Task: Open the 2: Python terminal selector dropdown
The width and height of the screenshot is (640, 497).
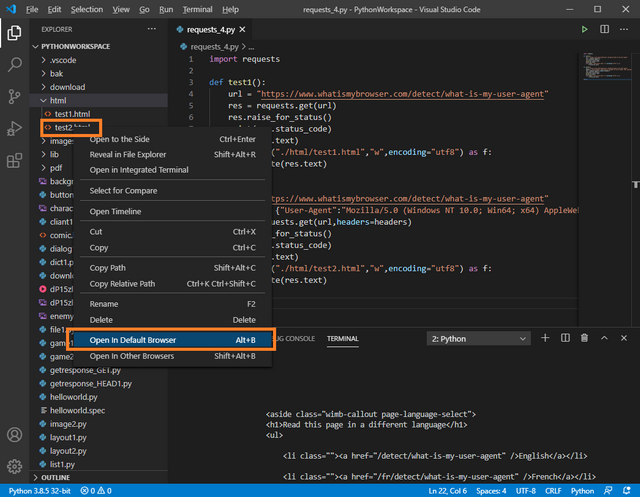Action: click(x=478, y=339)
